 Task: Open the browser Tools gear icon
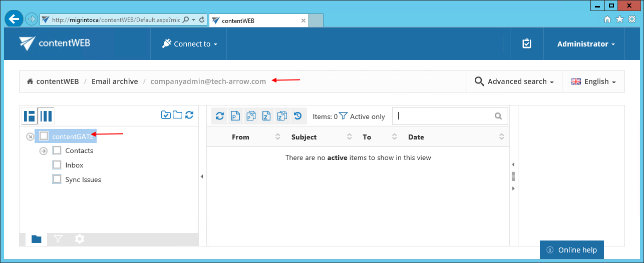[631, 19]
